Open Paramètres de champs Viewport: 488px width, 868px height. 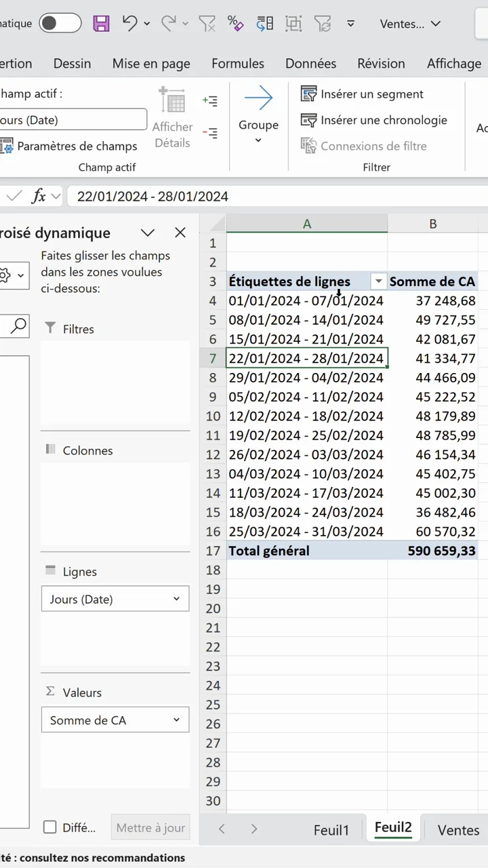[x=68, y=146]
